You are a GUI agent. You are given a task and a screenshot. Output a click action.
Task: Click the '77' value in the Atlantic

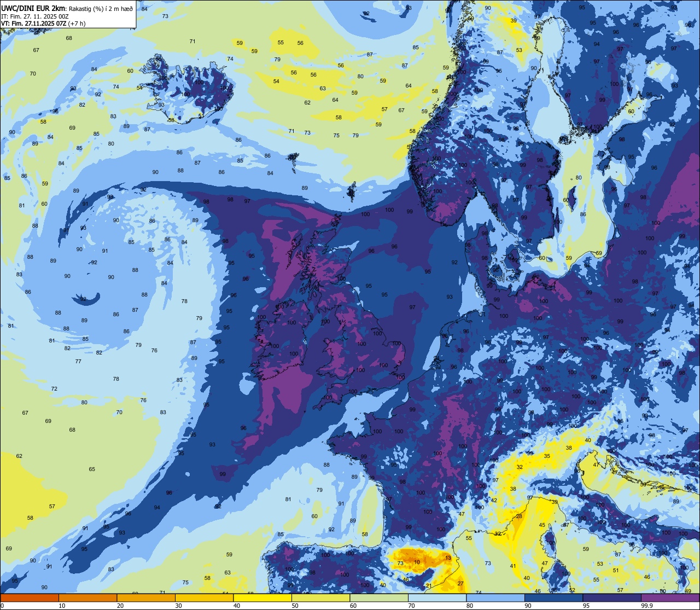point(78,362)
